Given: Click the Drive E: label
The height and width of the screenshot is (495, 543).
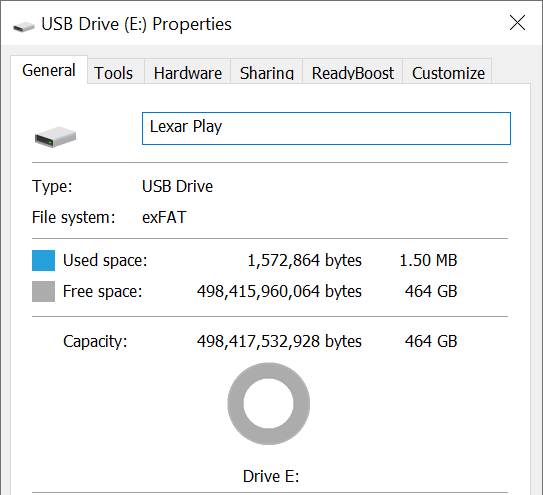Looking at the screenshot, I should point(271,476).
